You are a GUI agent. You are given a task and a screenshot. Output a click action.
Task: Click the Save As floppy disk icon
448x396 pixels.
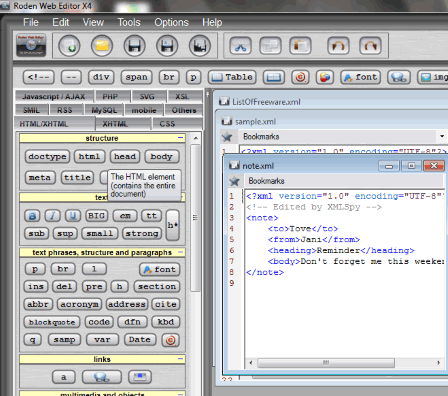167,46
